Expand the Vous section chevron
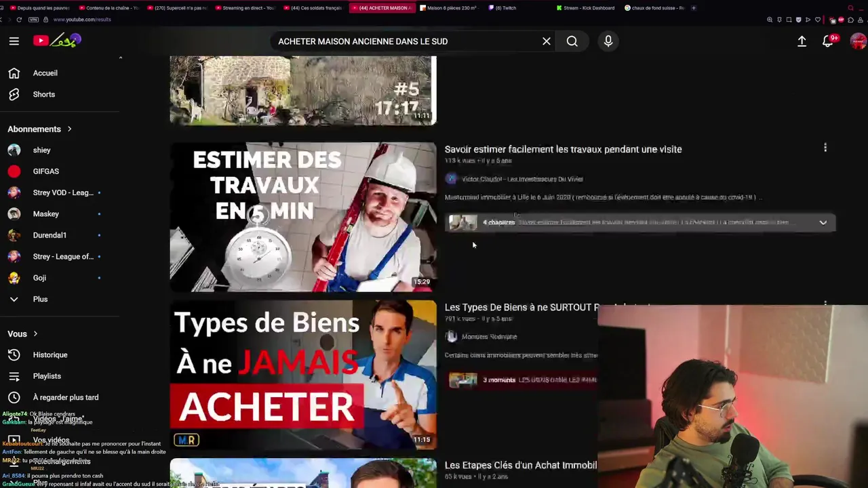This screenshot has width=868, height=488. click(35, 333)
